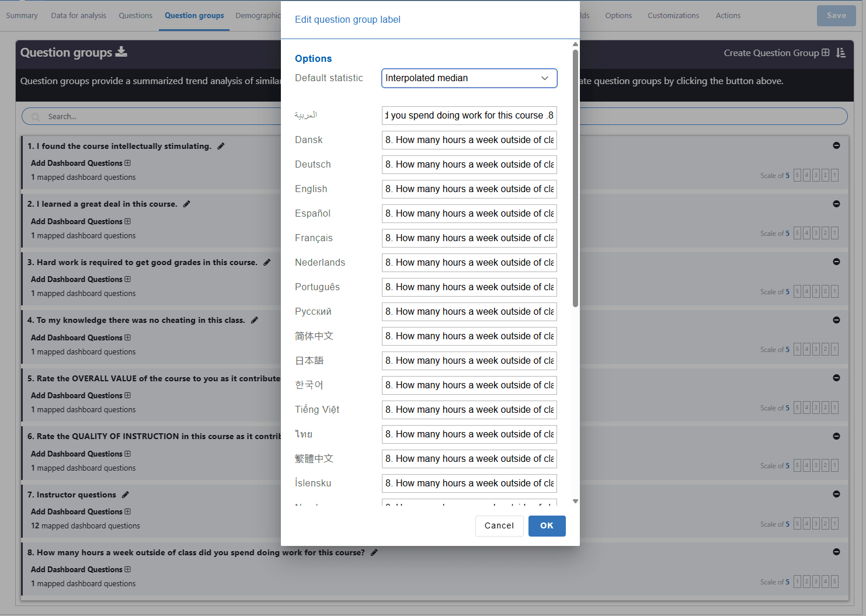The height and width of the screenshot is (616, 866).
Task: Click the English label input field
Action: [x=469, y=189]
